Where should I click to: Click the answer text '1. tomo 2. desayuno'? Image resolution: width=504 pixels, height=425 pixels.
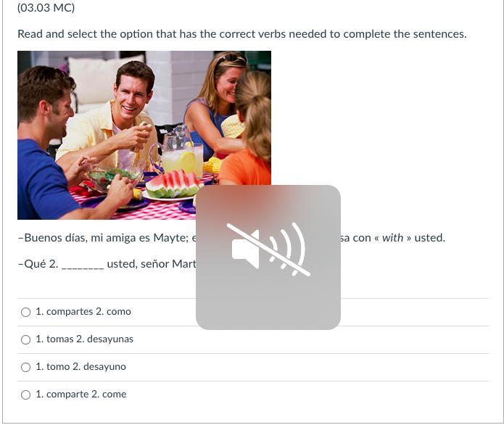tap(80, 367)
